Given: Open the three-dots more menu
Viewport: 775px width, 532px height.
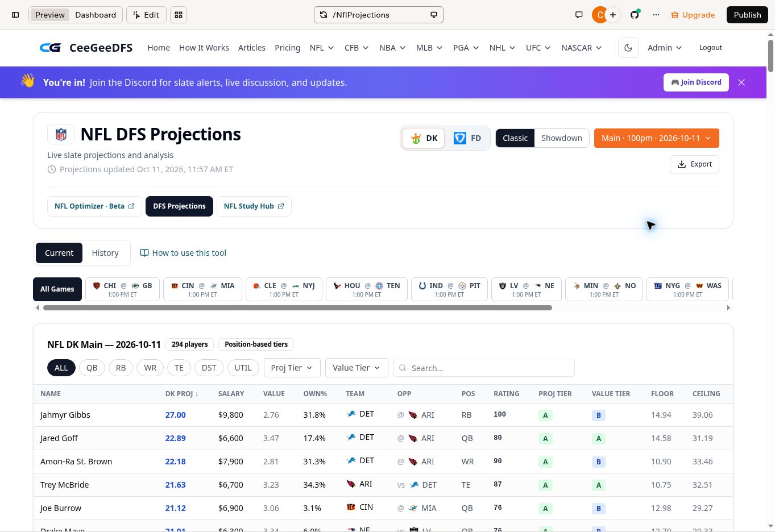Looking at the screenshot, I should (656, 15).
